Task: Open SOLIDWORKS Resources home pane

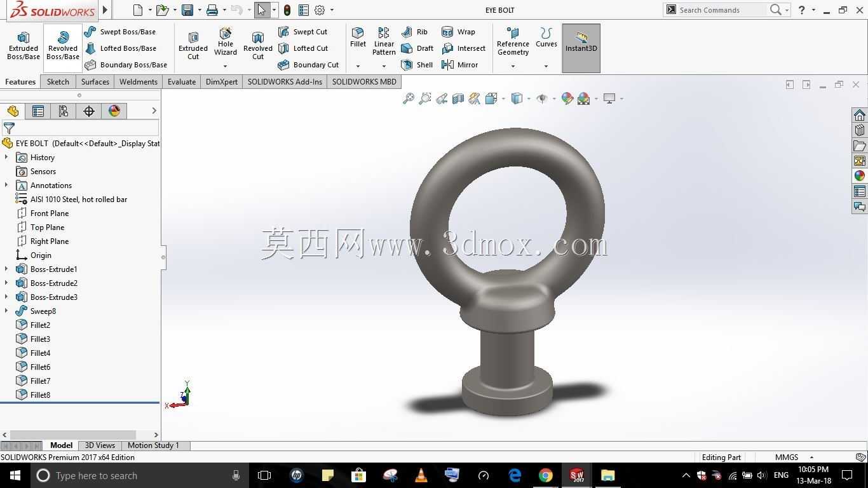Action: click(860, 115)
